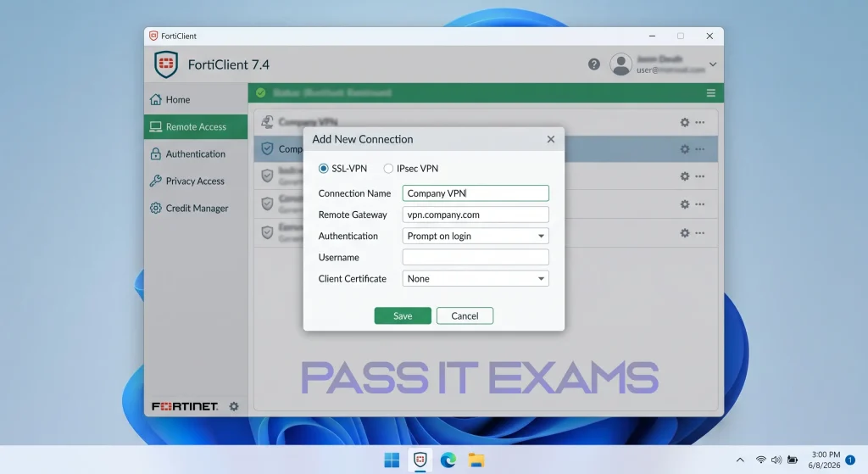Open the Home section in sidebar
Viewport: 868px width, 474px height.
[x=196, y=100]
